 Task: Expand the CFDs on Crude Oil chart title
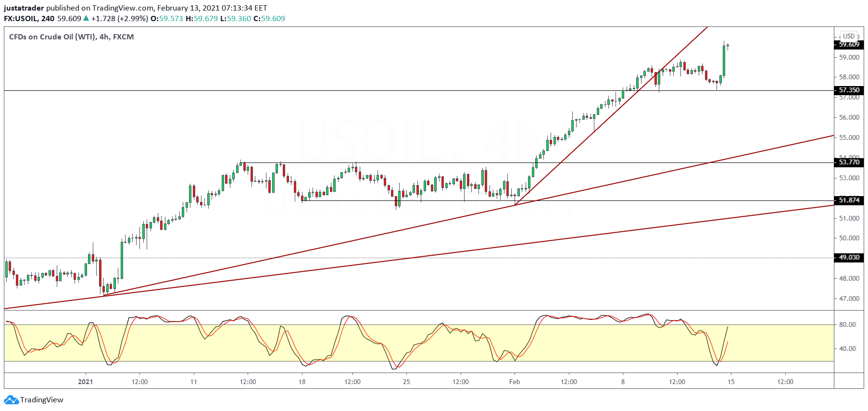pos(71,37)
